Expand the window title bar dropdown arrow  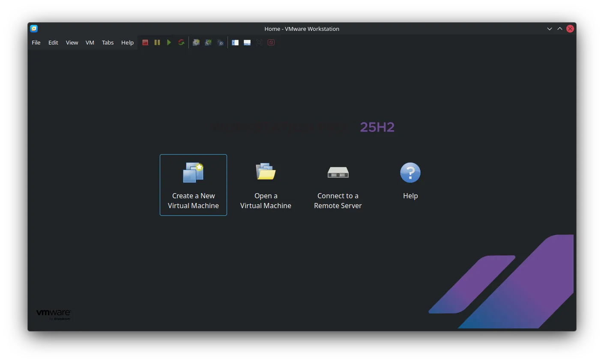[549, 28]
